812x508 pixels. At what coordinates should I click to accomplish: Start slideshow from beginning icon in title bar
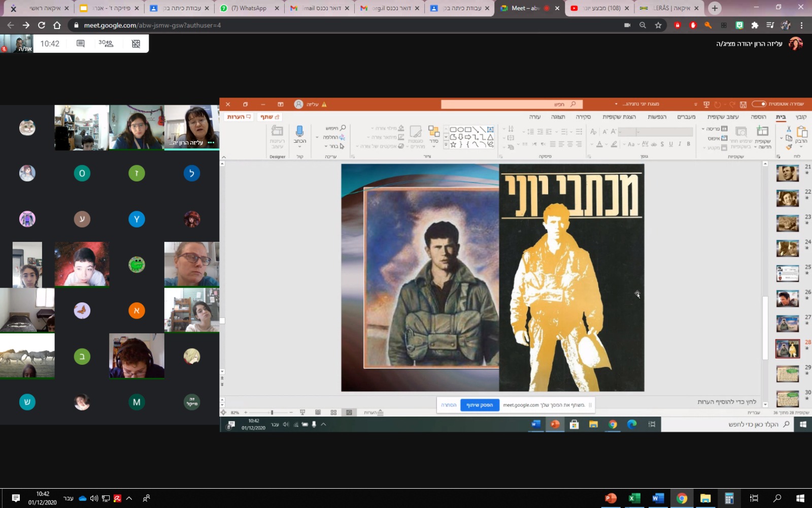coord(706,104)
